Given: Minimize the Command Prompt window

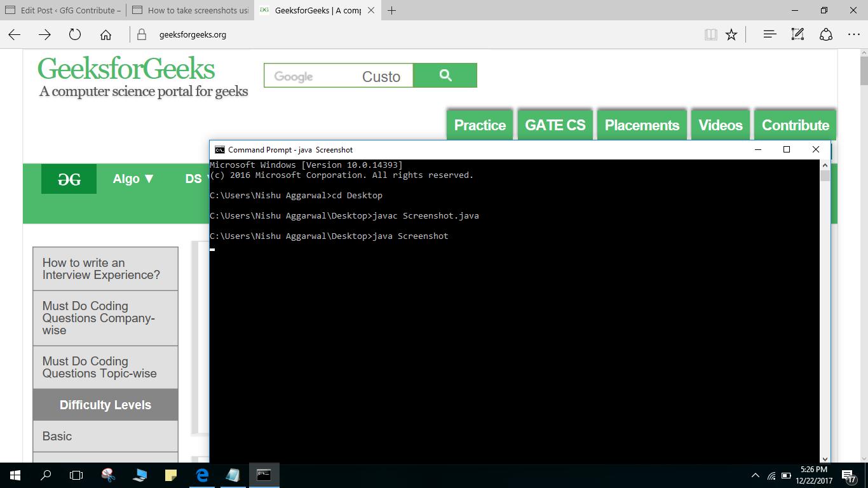Looking at the screenshot, I should [x=757, y=149].
